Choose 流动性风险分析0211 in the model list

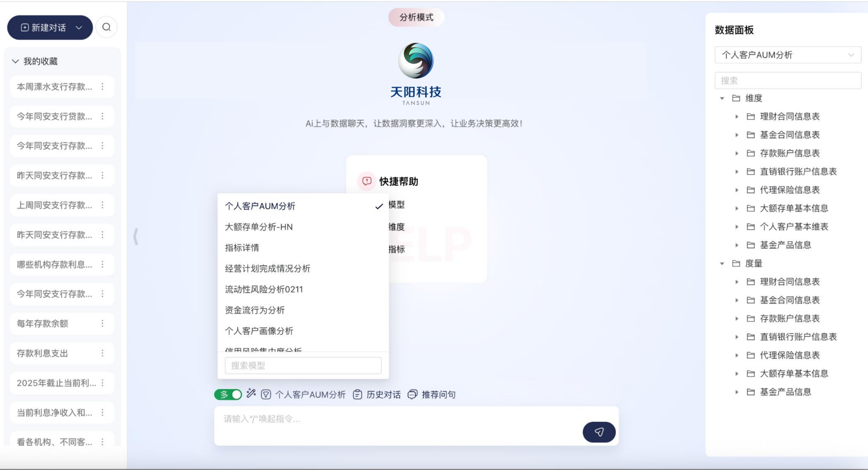tap(303, 289)
